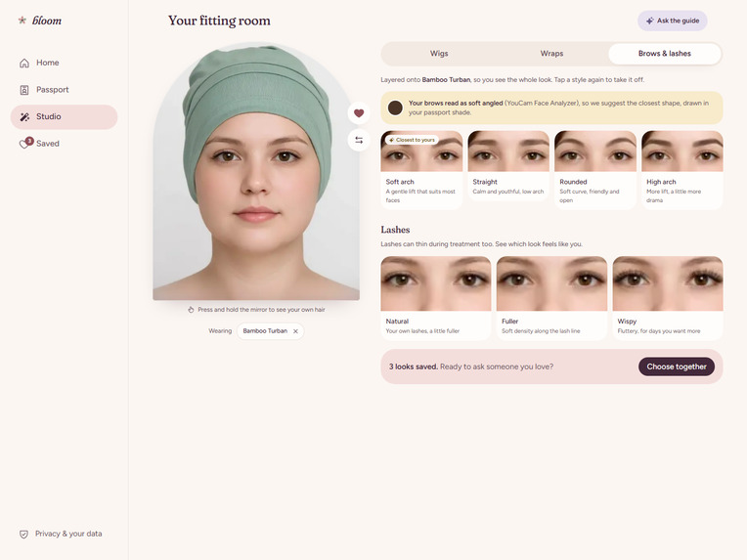Click the mirror portrait preview

pyautogui.click(x=256, y=171)
